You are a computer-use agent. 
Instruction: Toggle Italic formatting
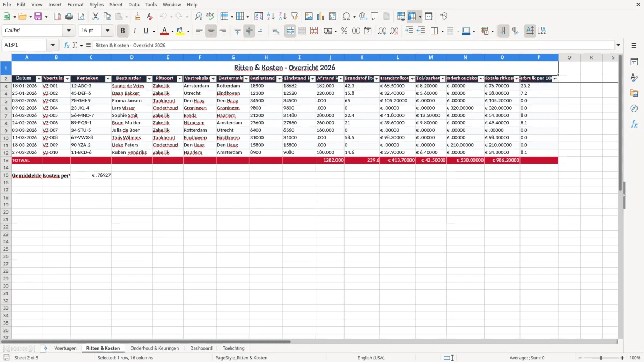coord(134,31)
